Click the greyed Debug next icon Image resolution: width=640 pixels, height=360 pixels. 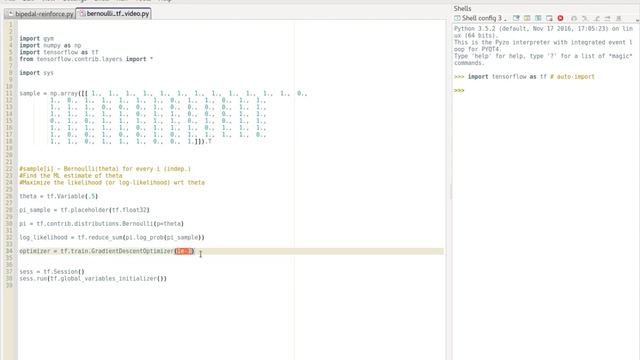pyautogui.click(x=585, y=18)
